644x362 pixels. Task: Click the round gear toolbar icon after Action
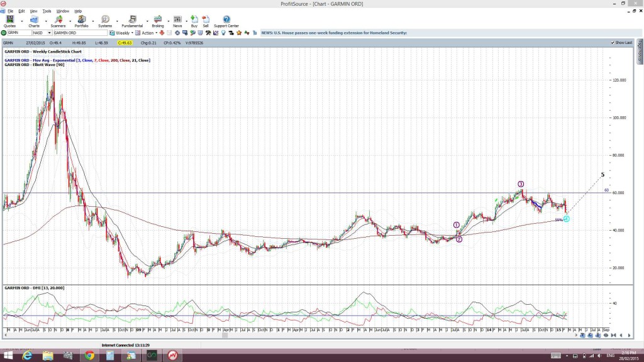[177, 33]
